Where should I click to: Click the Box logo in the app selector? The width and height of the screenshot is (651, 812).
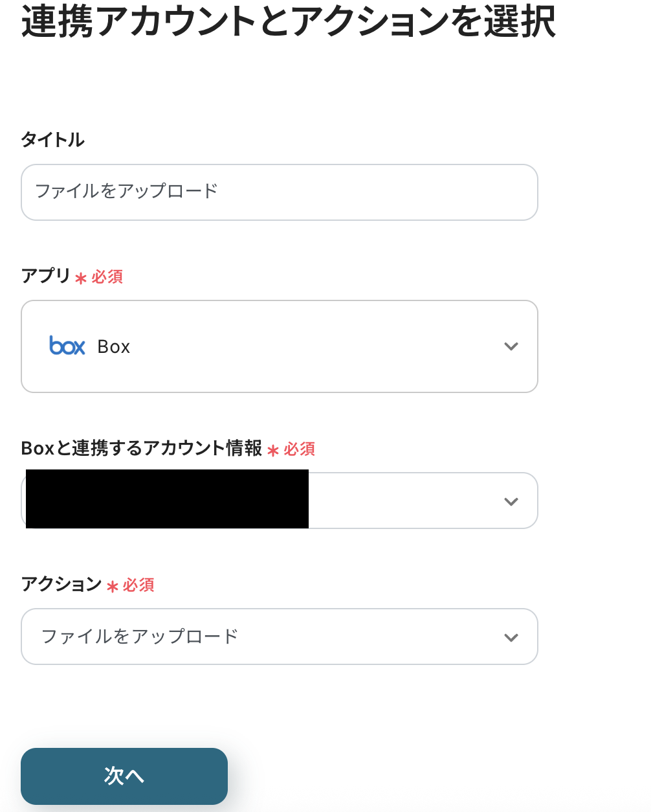point(67,346)
